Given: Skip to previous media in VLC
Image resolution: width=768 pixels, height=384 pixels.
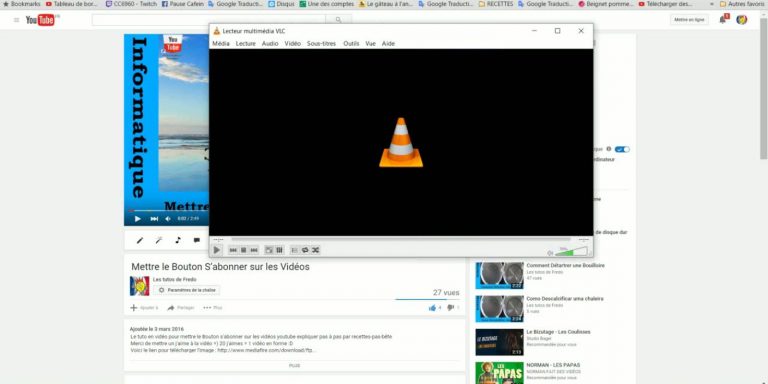Looking at the screenshot, I should point(233,250).
